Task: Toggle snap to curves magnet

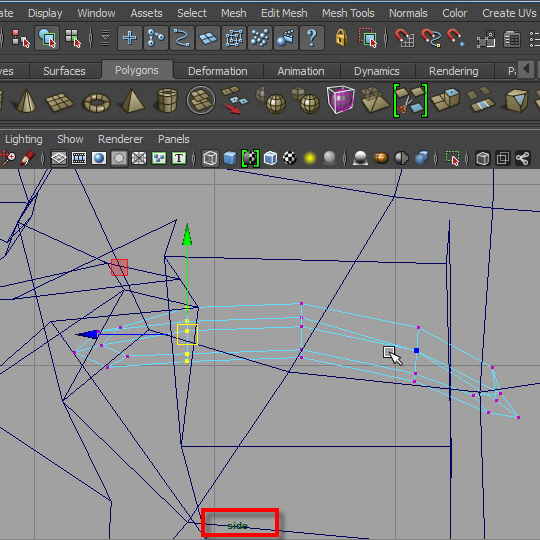Action: (431, 38)
